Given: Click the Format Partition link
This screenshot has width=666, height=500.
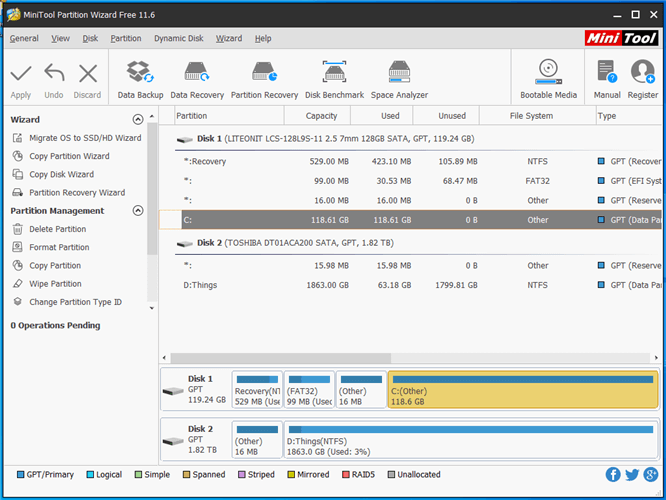Looking at the screenshot, I should pyautogui.click(x=59, y=247).
